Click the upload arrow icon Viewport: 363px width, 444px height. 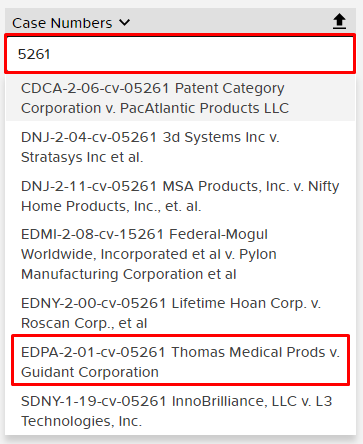339,22
